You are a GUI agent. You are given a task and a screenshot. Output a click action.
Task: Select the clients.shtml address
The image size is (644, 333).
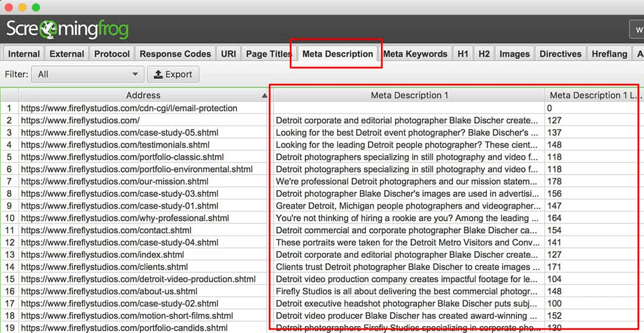pyautogui.click(x=104, y=267)
